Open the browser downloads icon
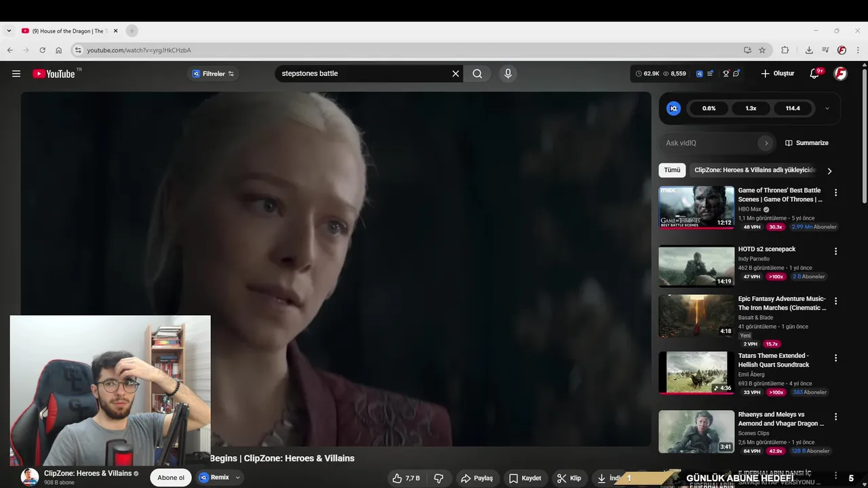The width and height of the screenshot is (868, 488). 809,50
